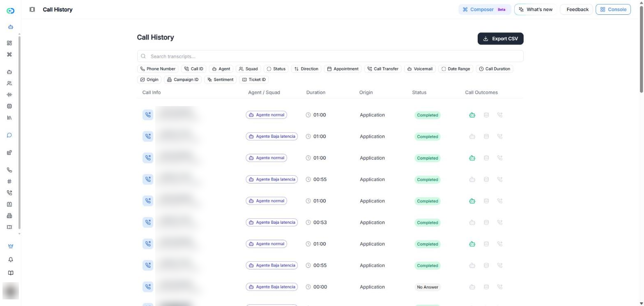Screen dimensions: 644x306
Task: Open the ticket icon in sidebar
Action: 9,227
